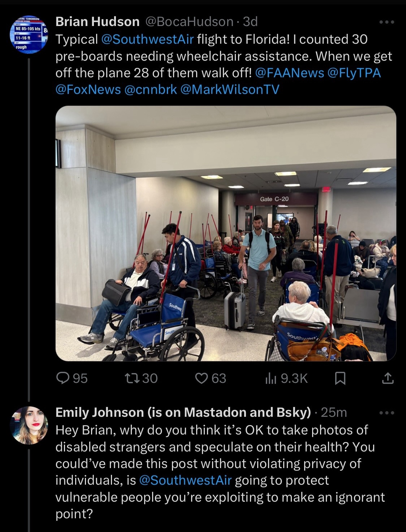
Task: Open the airport gate photo attachment
Action: (226, 233)
